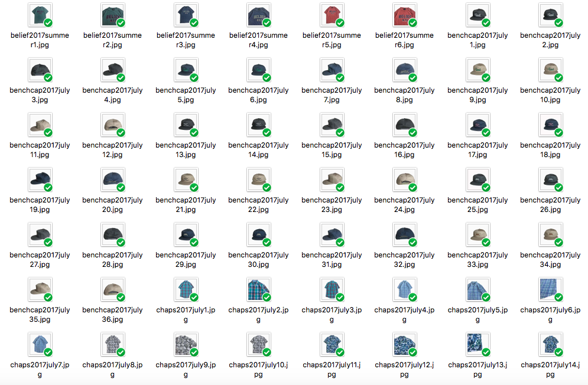
Task: Select belief2017summer6.jpg file icon
Action: [x=405, y=15]
